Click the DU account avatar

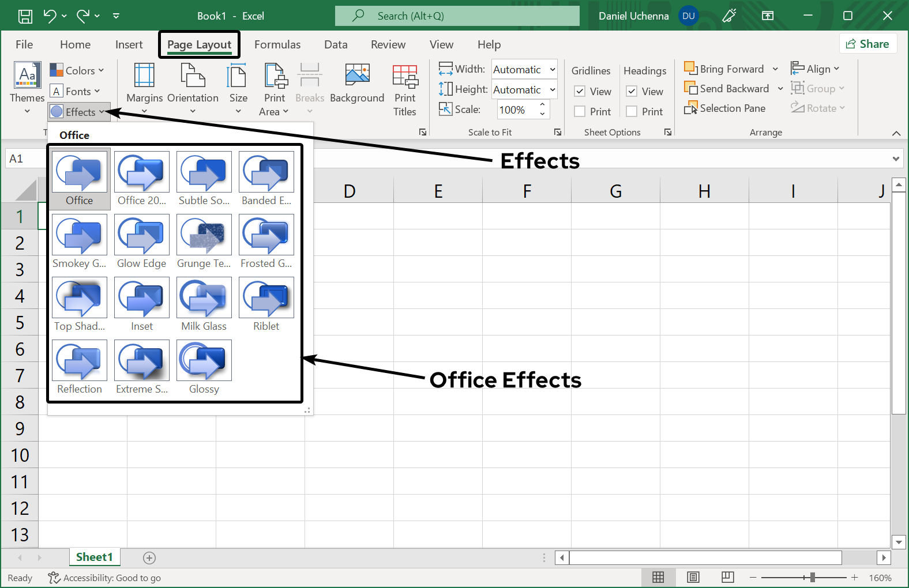point(689,16)
